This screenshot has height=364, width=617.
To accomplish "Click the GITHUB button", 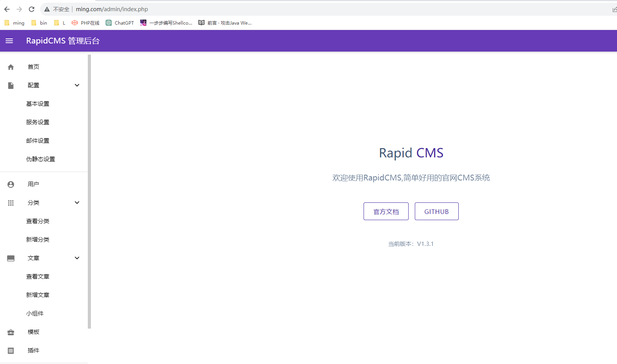I will click(436, 212).
